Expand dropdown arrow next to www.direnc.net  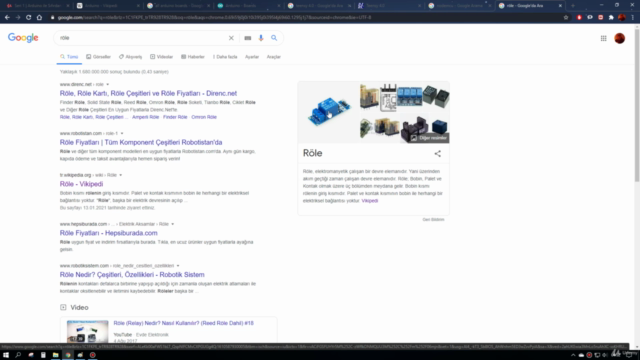[x=108, y=84]
